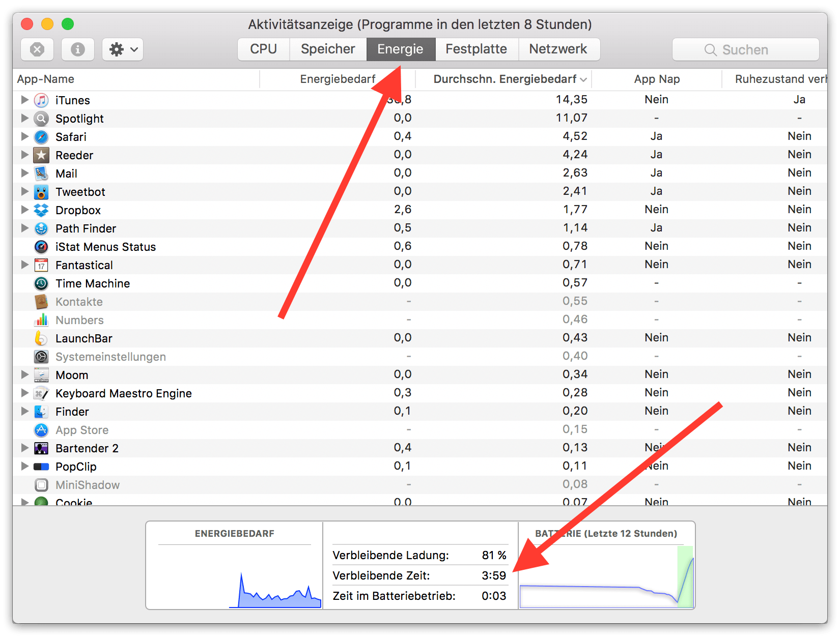Select the Spotlight row name

pyautogui.click(x=79, y=119)
